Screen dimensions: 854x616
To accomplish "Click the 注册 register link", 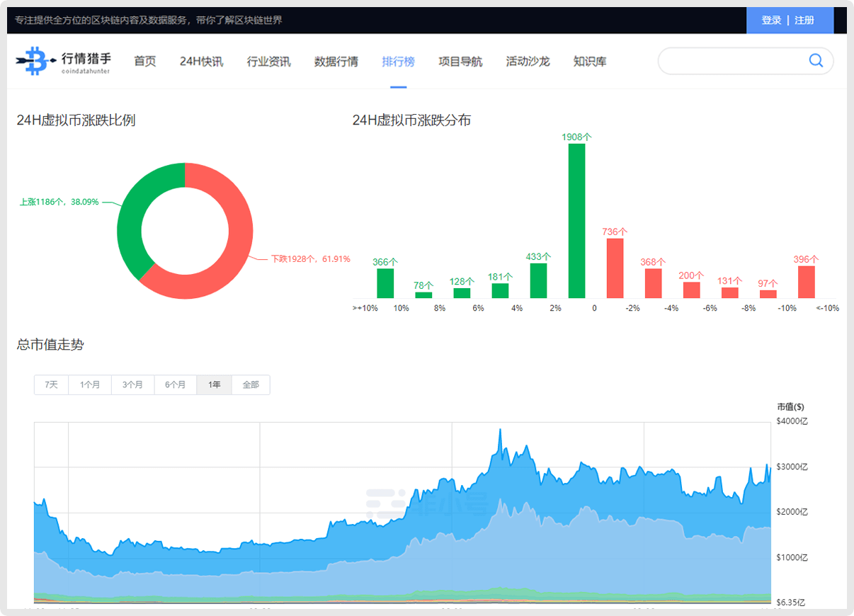I will 804,21.
